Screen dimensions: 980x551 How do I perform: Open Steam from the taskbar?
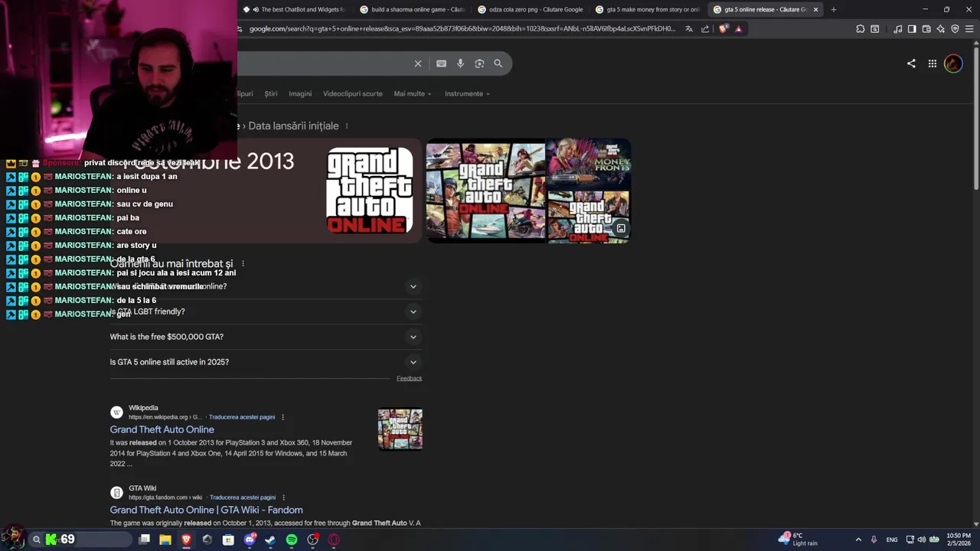(270, 540)
